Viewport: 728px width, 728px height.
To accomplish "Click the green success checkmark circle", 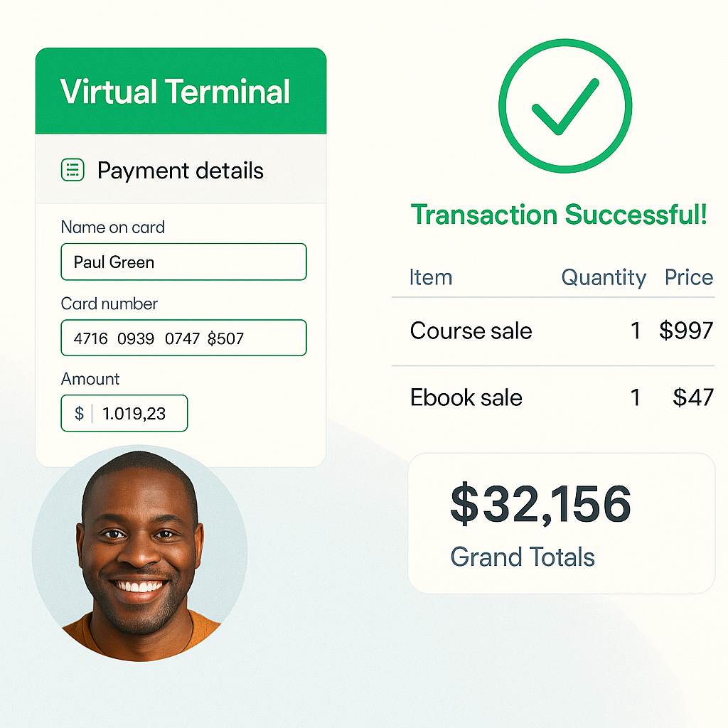I will tap(565, 106).
